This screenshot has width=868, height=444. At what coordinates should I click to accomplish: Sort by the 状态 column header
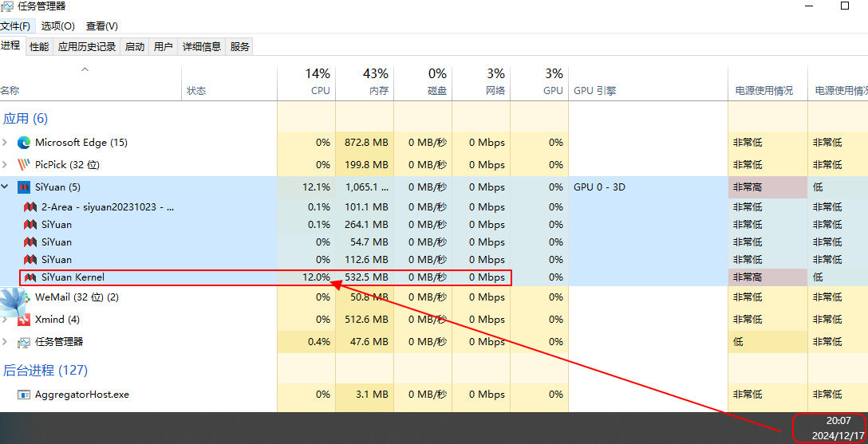click(229, 83)
